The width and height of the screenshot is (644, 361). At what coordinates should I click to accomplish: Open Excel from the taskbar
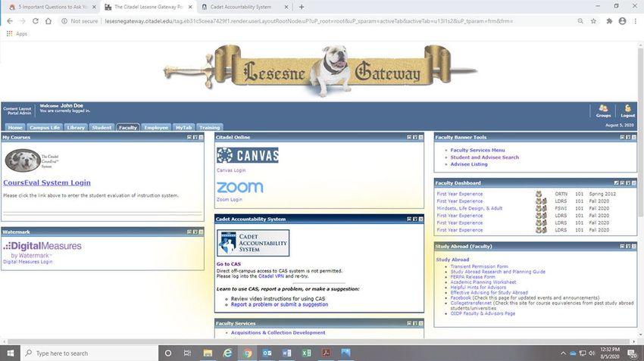(306, 353)
